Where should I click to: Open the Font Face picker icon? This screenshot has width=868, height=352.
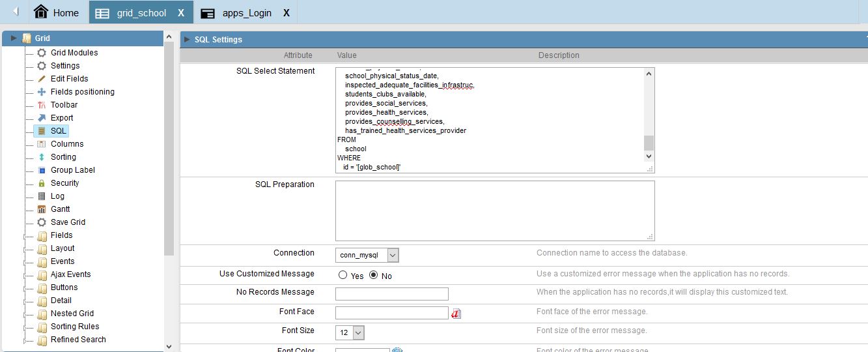(x=456, y=314)
